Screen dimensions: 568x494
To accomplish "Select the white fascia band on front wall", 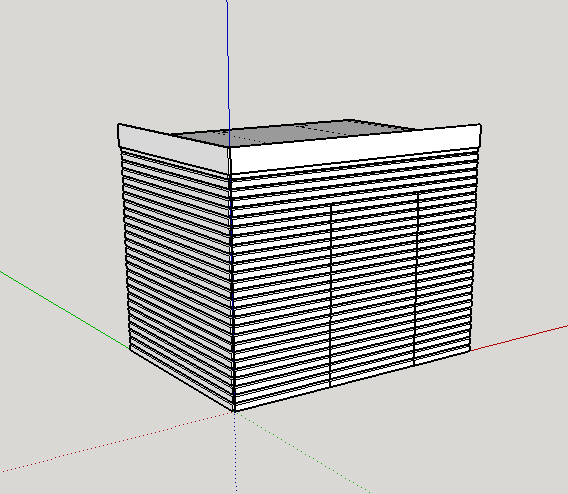I will tap(355, 148).
